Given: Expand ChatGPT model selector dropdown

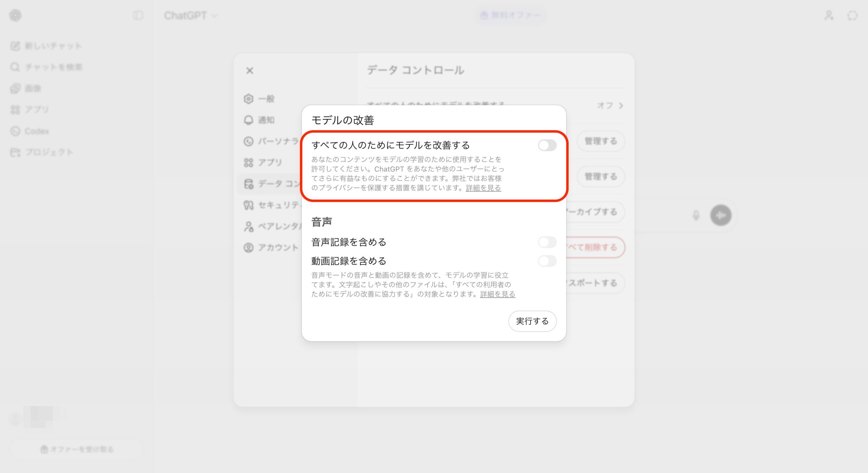Looking at the screenshot, I should point(190,16).
